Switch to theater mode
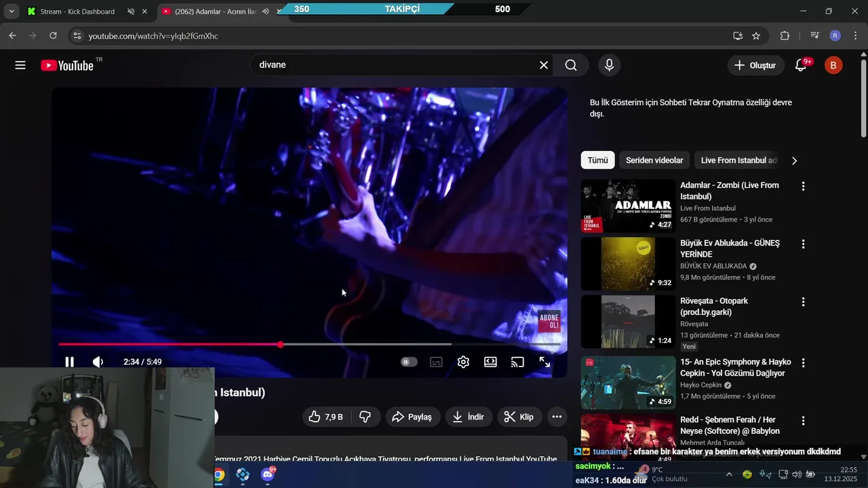This screenshot has height=488, width=868. (x=490, y=362)
